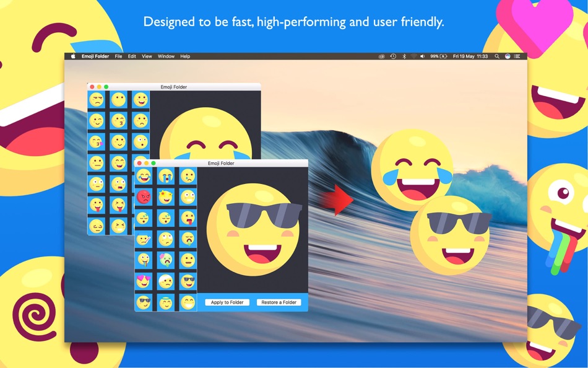Open the View menu

(x=147, y=56)
